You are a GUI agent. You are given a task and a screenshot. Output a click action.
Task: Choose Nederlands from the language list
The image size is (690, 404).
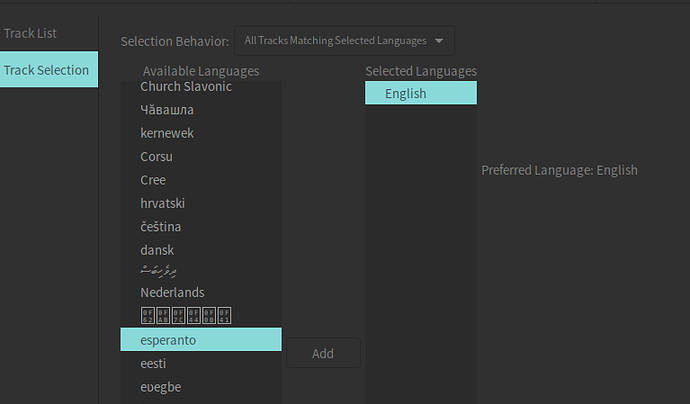coord(172,293)
